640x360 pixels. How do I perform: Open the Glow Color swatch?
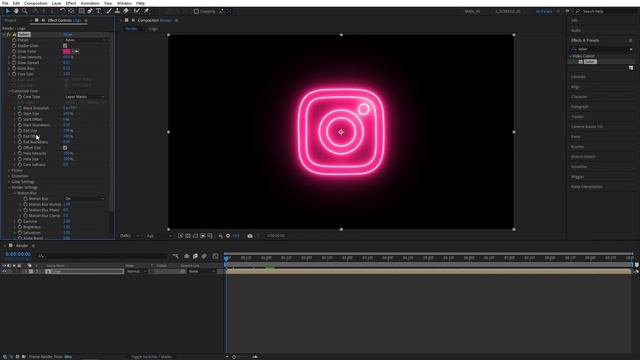coord(67,51)
